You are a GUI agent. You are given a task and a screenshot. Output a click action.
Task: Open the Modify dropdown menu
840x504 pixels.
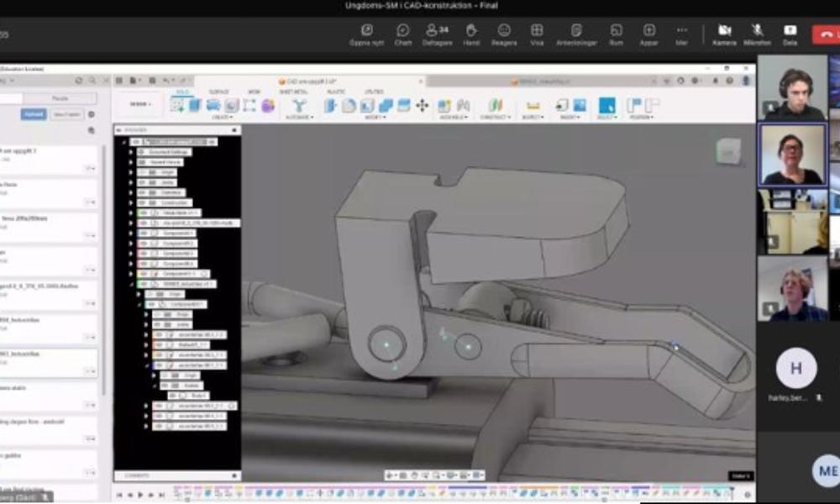375,117
